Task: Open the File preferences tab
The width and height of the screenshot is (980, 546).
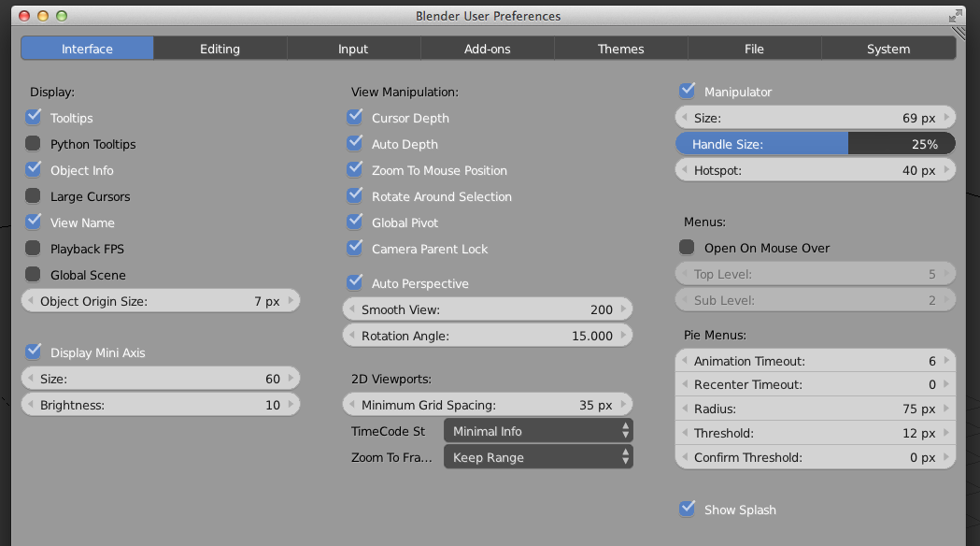Action: [754, 49]
